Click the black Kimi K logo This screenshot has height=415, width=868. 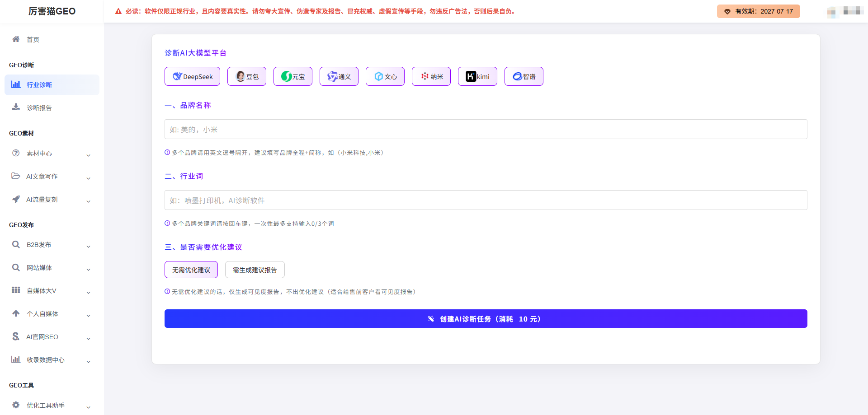pyautogui.click(x=471, y=76)
